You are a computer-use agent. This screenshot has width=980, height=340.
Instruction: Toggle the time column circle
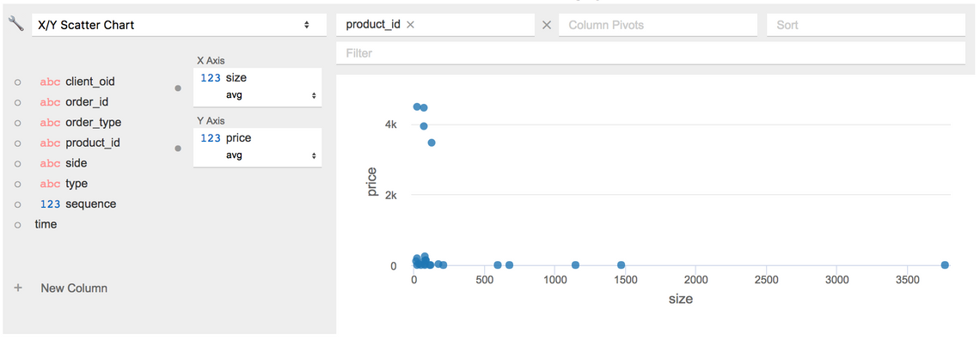17,225
